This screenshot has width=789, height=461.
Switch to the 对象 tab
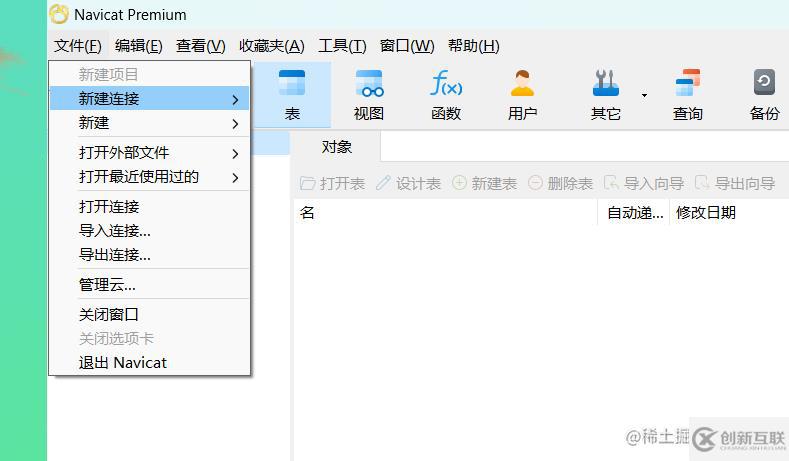coord(337,147)
